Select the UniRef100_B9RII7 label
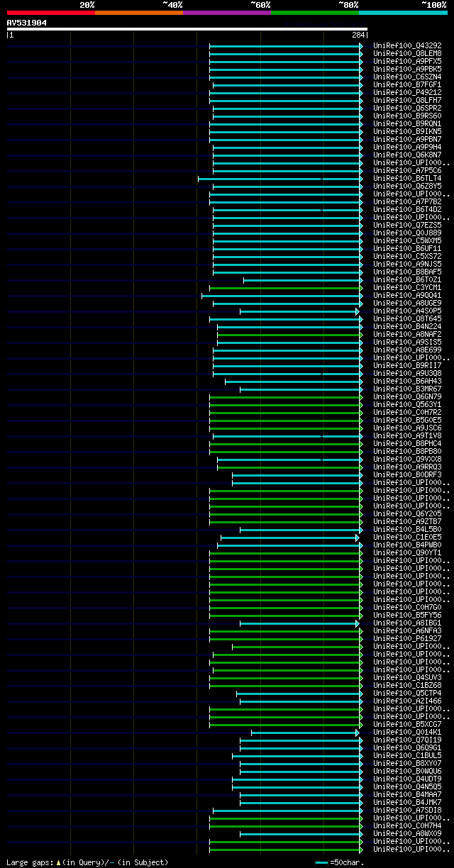Screen dimensions: 454x868 click(x=407, y=365)
